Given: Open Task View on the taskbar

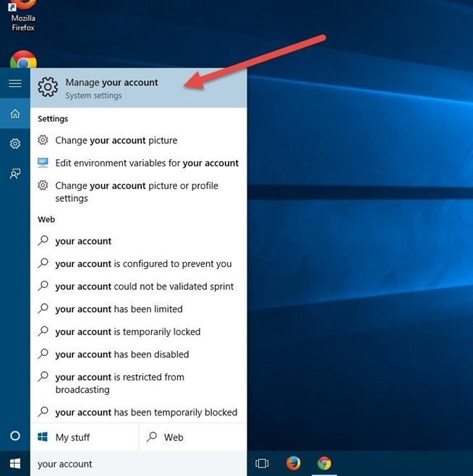Looking at the screenshot, I should (x=262, y=463).
